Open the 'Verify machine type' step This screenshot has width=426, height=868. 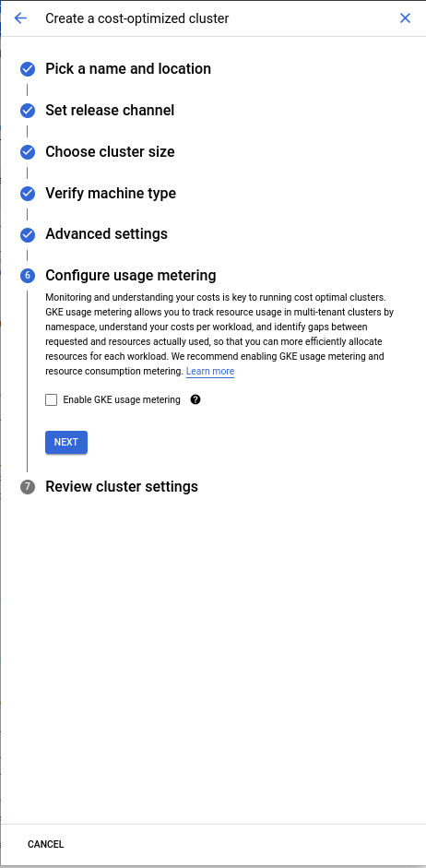click(x=111, y=193)
